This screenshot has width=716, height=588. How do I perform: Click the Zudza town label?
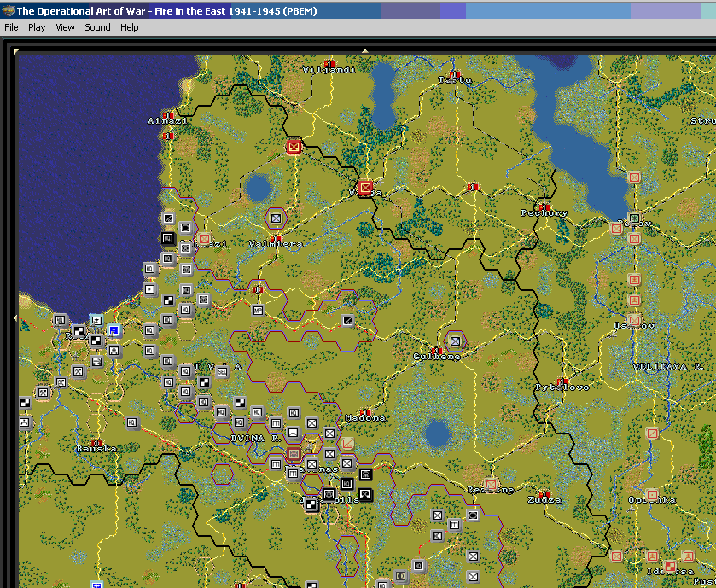[544, 500]
